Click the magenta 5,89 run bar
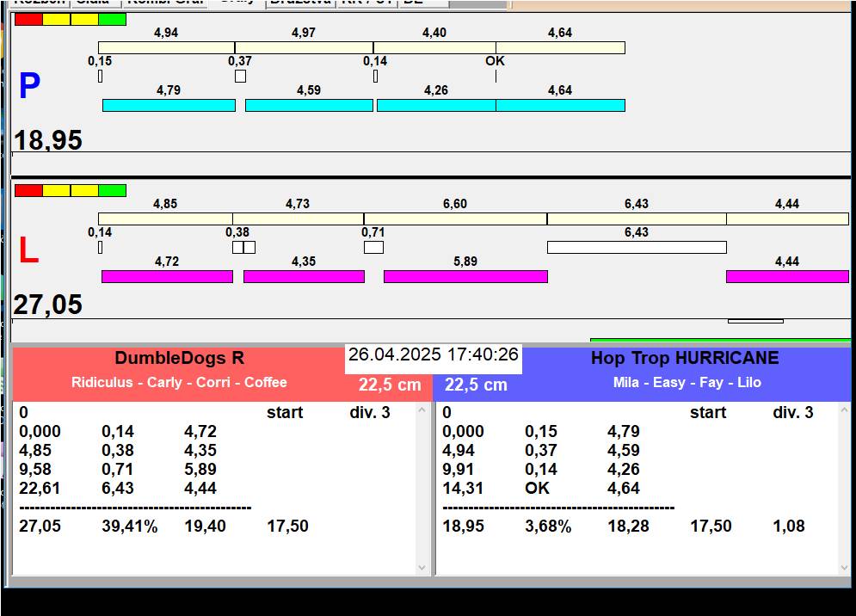The width and height of the screenshot is (856, 616). (465, 276)
